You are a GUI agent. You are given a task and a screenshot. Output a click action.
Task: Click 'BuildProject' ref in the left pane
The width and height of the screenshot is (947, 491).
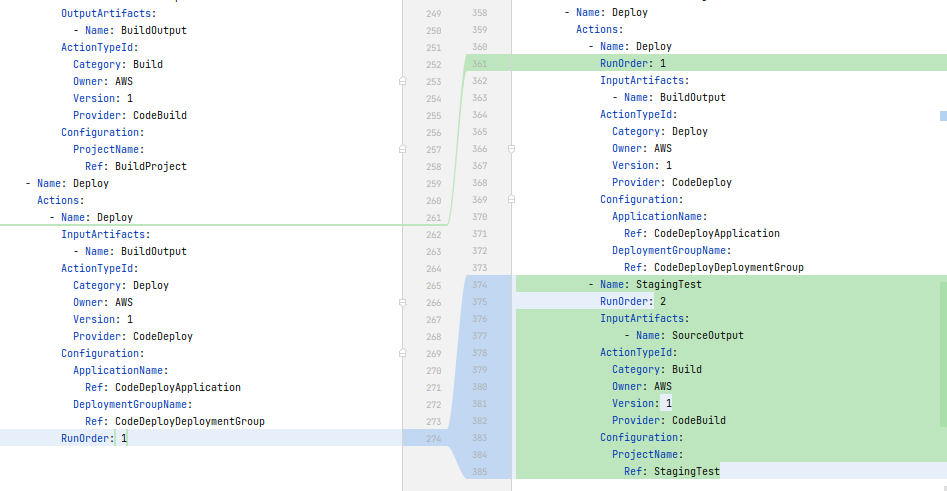pos(150,166)
